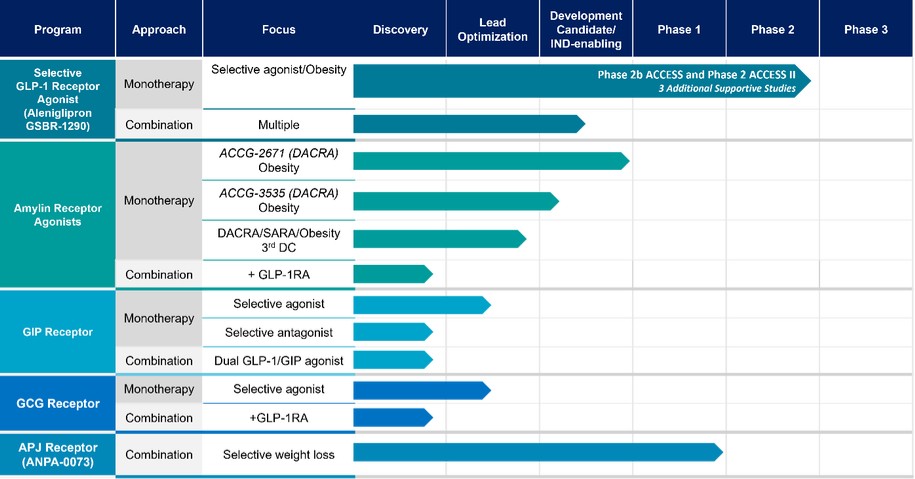Click the Focus column header
The height and width of the screenshot is (479, 915).
click(x=278, y=29)
